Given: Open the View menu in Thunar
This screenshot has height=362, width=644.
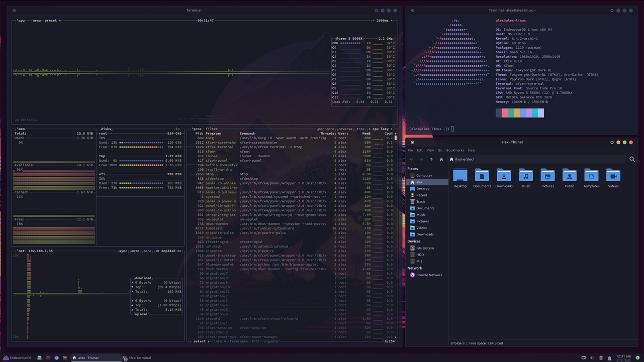Looking at the screenshot, I should pyautogui.click(x=430, y=150).
